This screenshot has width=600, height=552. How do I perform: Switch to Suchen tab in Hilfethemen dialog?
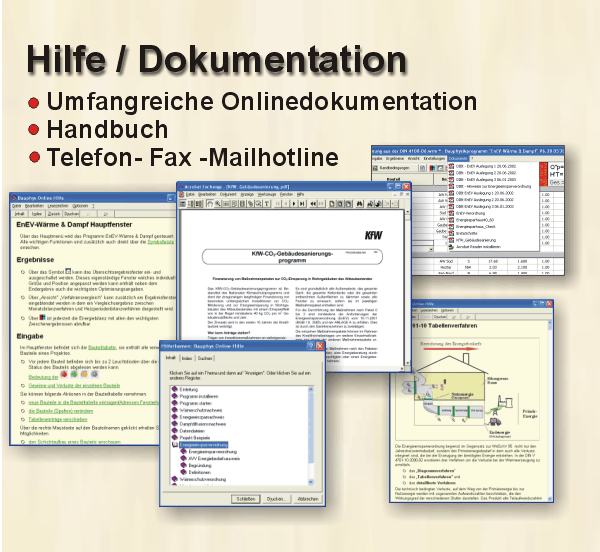(205, 358)
